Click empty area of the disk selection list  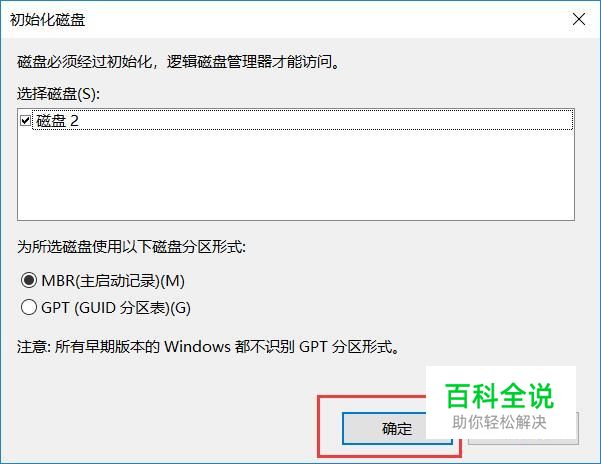coord(296,174)
